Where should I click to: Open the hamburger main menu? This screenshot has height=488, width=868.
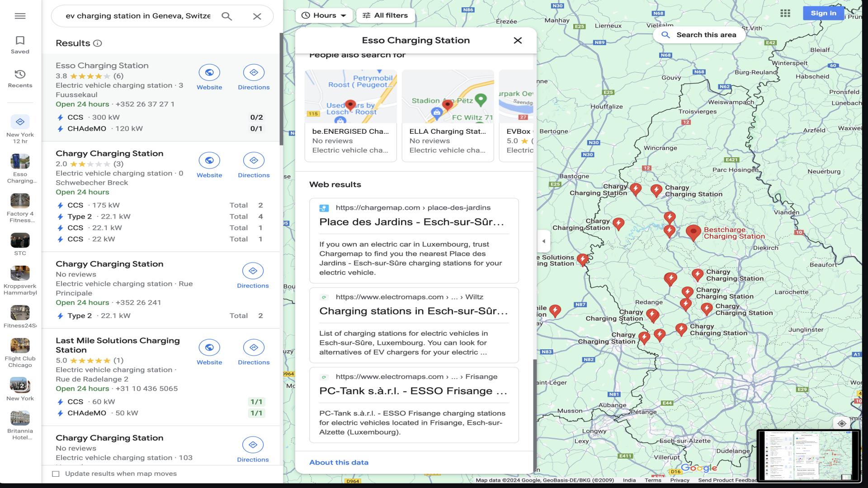[x=20, y=16]
